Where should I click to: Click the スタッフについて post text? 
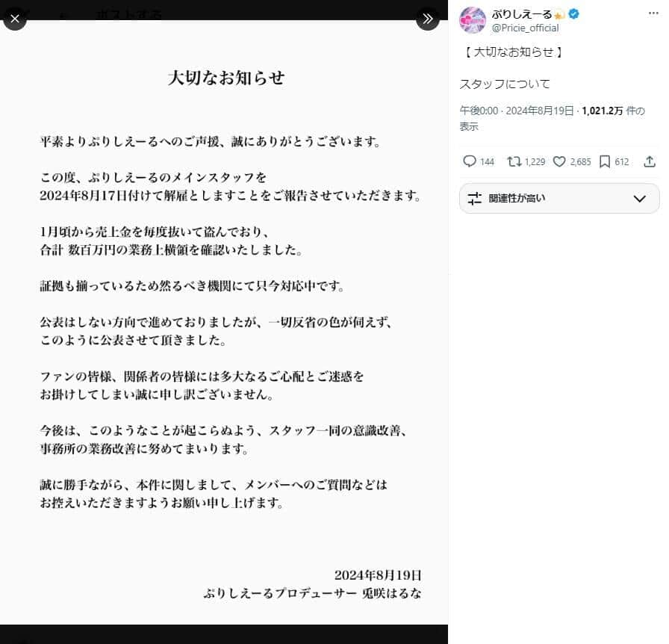pyautogui.click(x=504, y=84)
